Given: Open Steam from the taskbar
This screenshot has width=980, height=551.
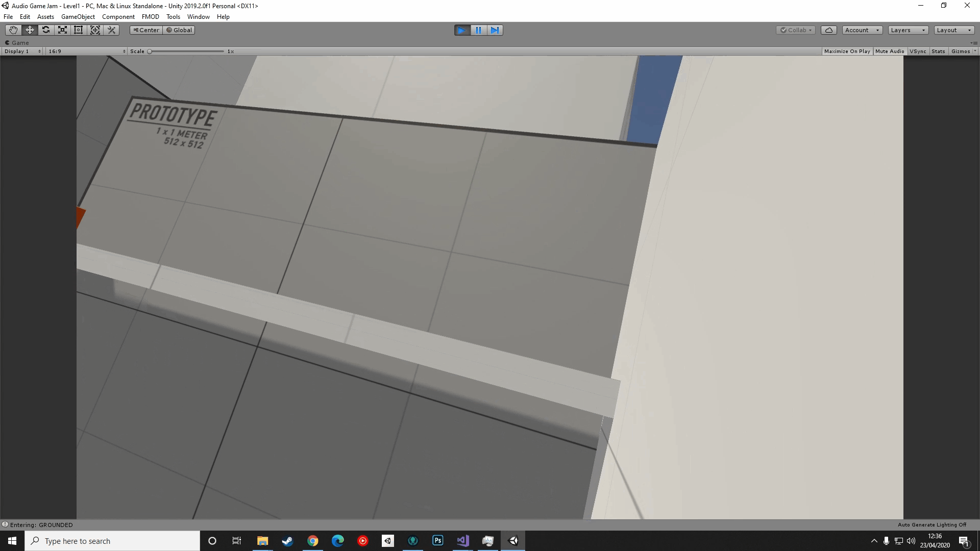Looking at the screenshot, I should (287, 541).
